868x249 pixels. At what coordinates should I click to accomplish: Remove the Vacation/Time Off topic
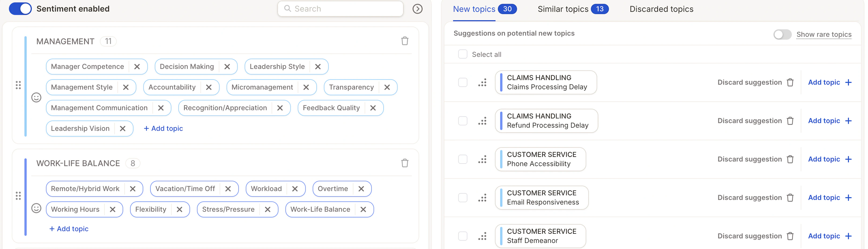[228, 189]
